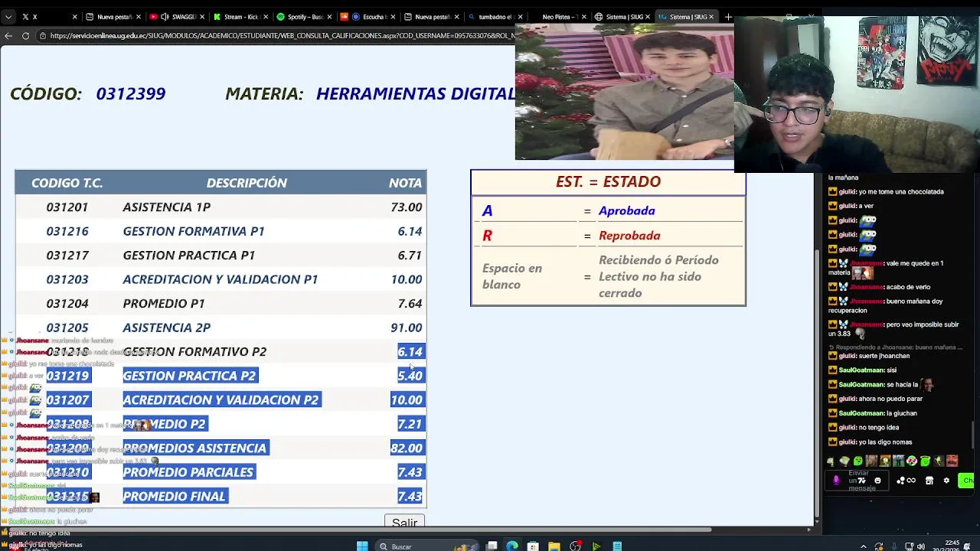
Task: Open the new tab plus button
Action: pos(728,16)
